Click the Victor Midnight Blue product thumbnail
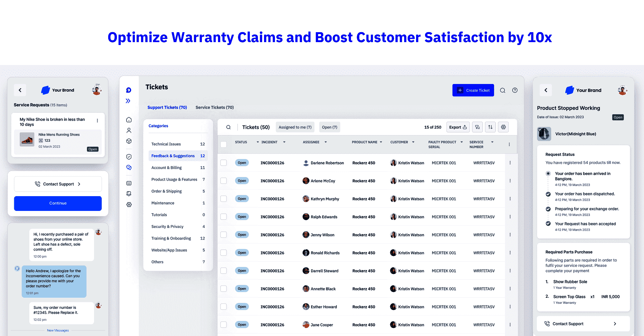Viewport: 644px width, 336px height. click(544, 134)
